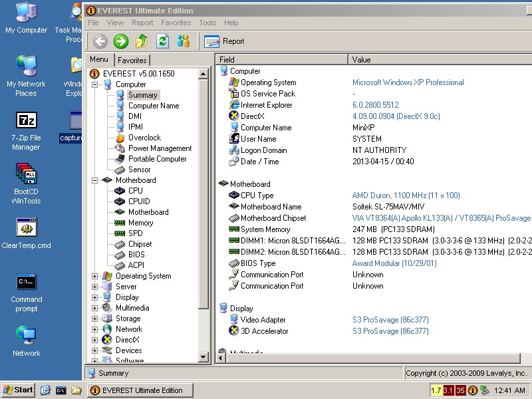Expand the Display tree node
532x399 pixels.
pos(95,297)
